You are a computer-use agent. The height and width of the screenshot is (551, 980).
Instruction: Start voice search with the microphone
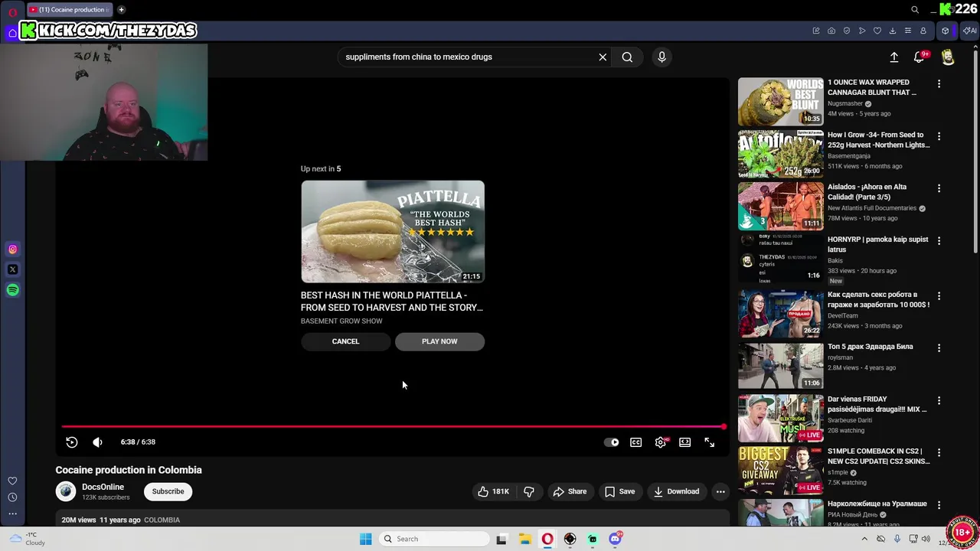point(662,57)
